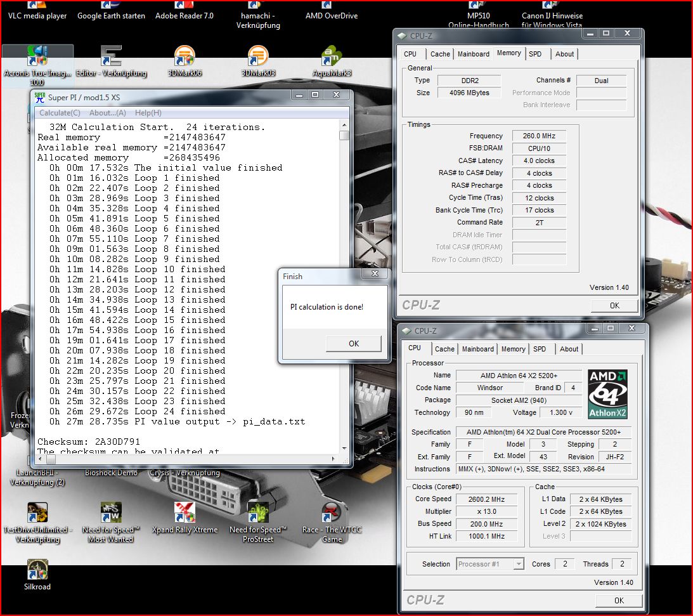
Task: Click the Core Speed 2600.2 MHz field
Action: [486, 499]
